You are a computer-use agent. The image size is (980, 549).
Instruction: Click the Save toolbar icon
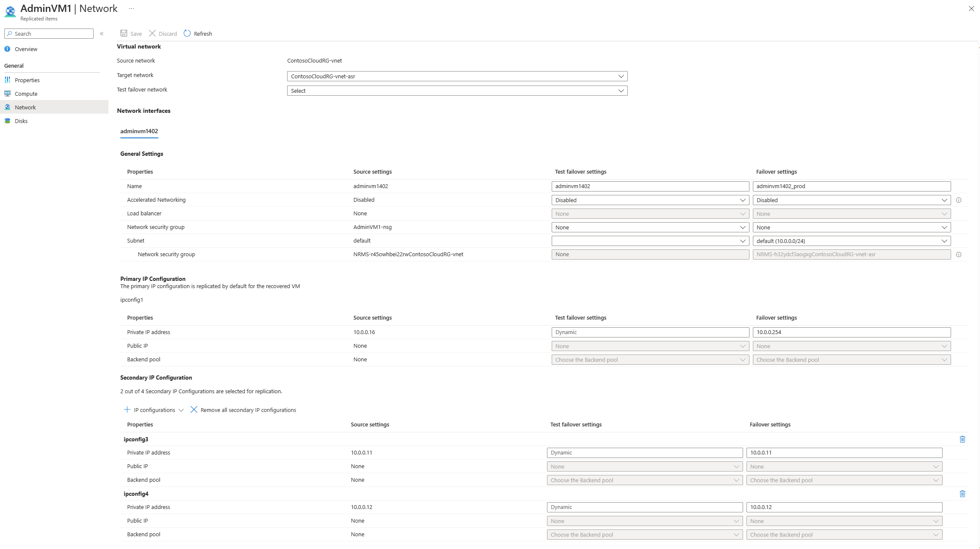[x=131, y=33]
